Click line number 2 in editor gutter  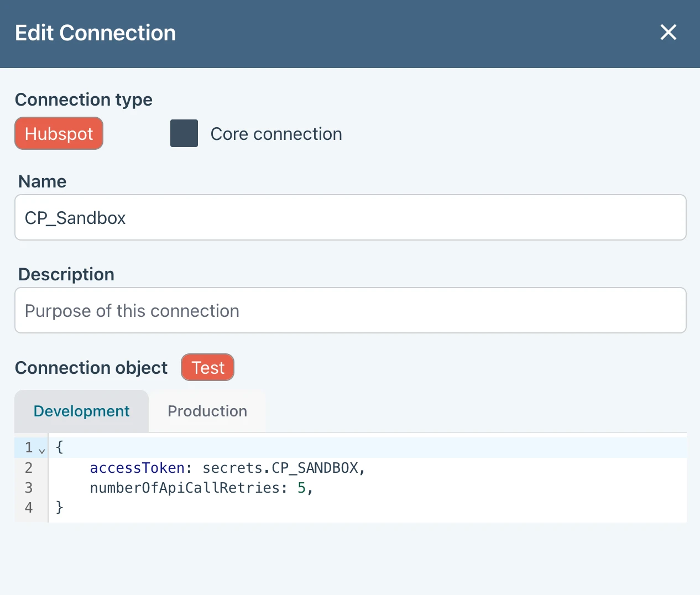pos(29,468)
